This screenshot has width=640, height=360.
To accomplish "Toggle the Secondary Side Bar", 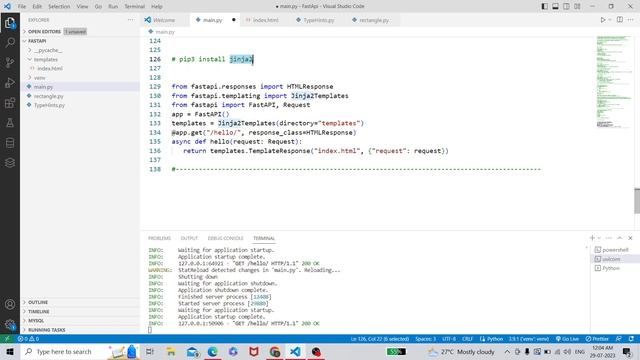I will tap(566, 6).
